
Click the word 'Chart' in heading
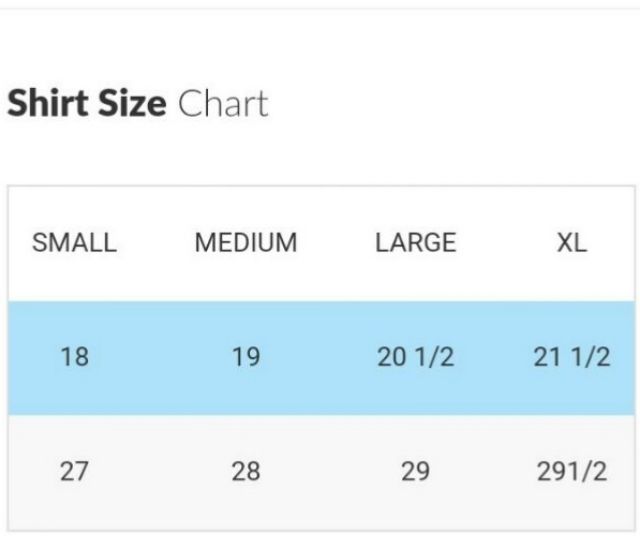click(223, 104)
